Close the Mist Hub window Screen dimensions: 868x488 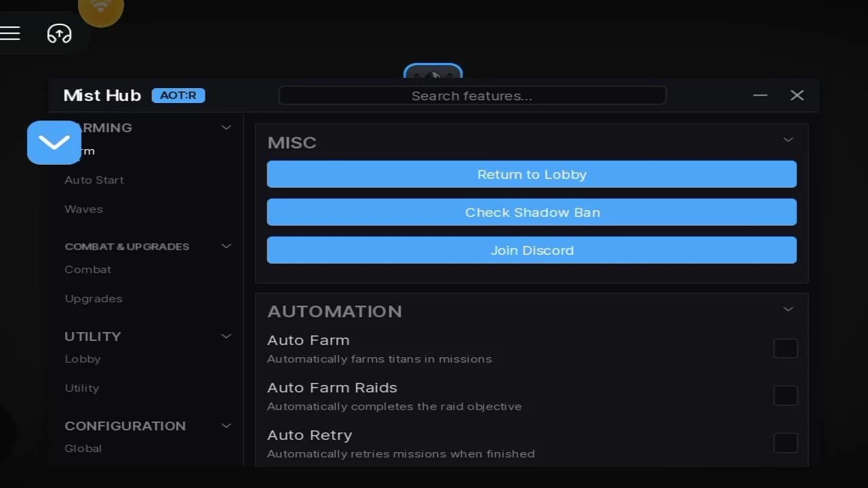pos(797,96)
